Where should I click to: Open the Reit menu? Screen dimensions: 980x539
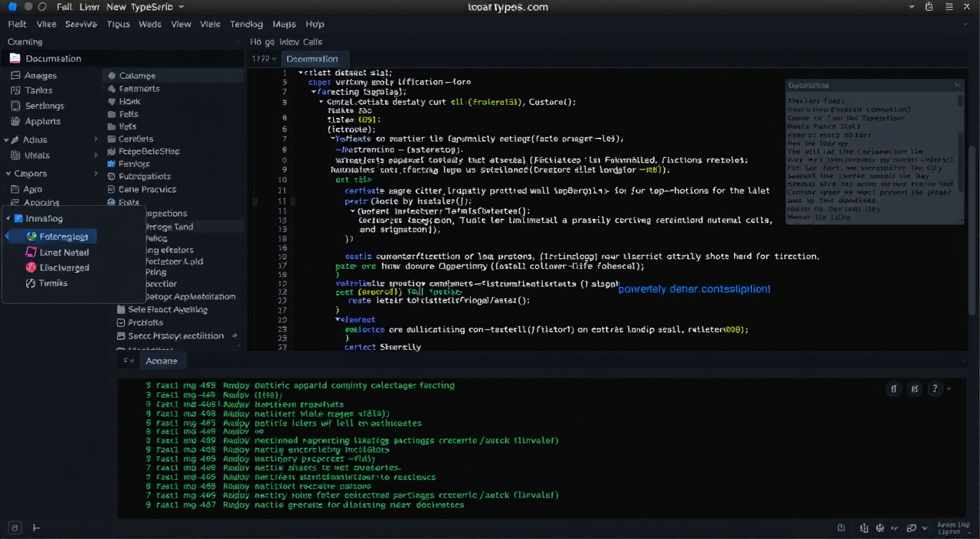point(18,24)
